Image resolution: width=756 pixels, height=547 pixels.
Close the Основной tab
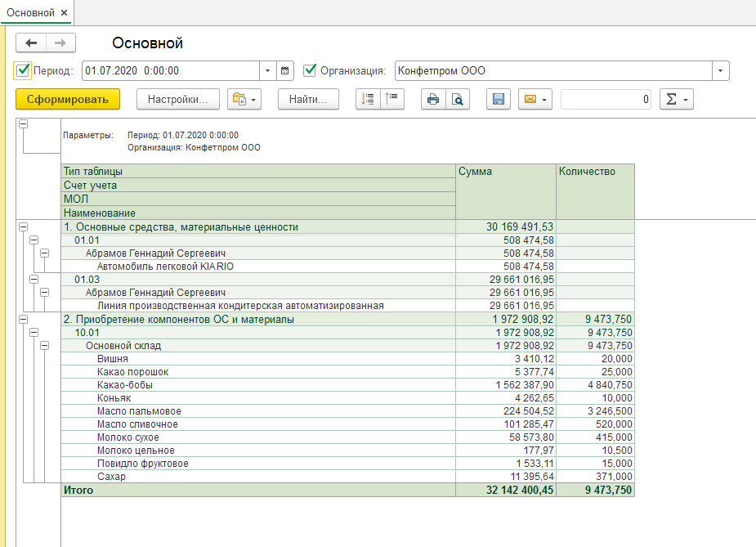[x=64, y=13]
